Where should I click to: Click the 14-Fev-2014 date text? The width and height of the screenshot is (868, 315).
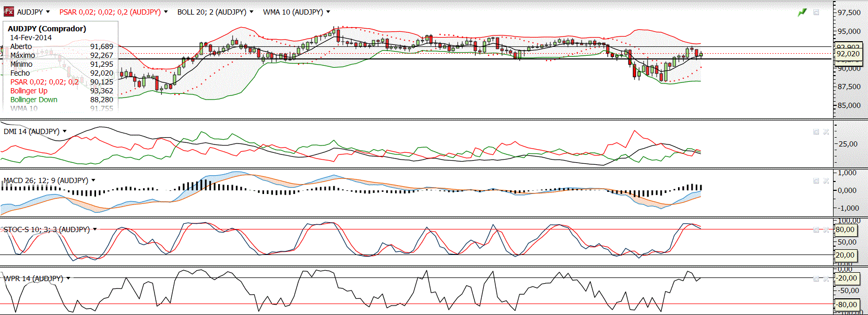[31, 38]
